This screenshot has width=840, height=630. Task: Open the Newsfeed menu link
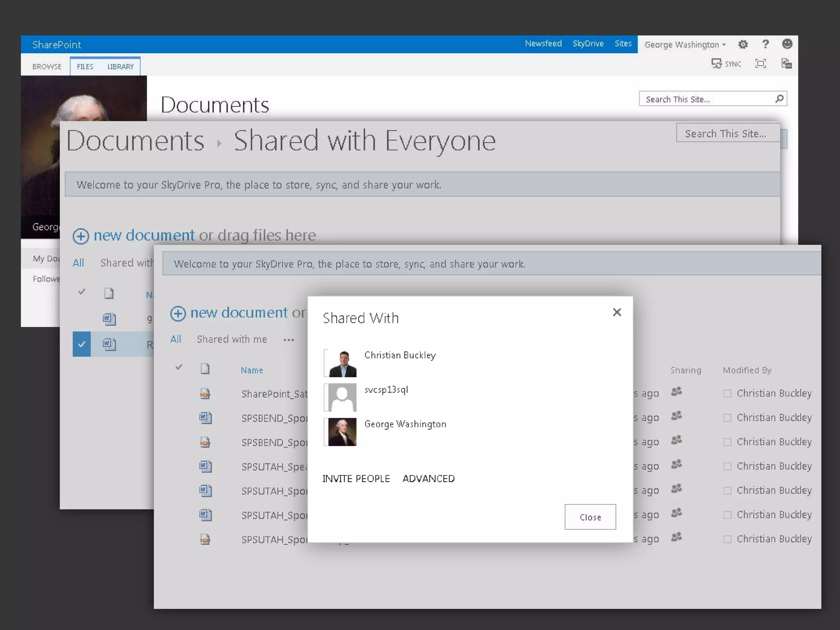pos(543,43)
